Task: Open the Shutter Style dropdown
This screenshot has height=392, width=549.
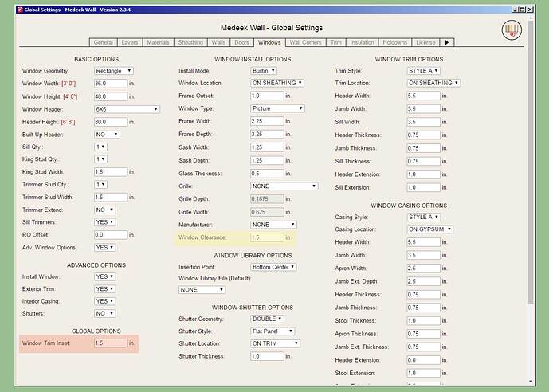Action: (x=273, y=331)
